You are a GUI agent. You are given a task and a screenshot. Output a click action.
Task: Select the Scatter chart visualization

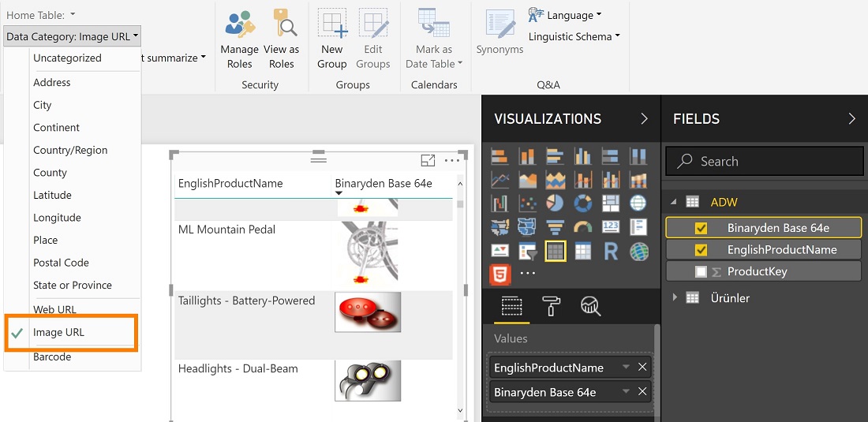(x=527, y=204)
